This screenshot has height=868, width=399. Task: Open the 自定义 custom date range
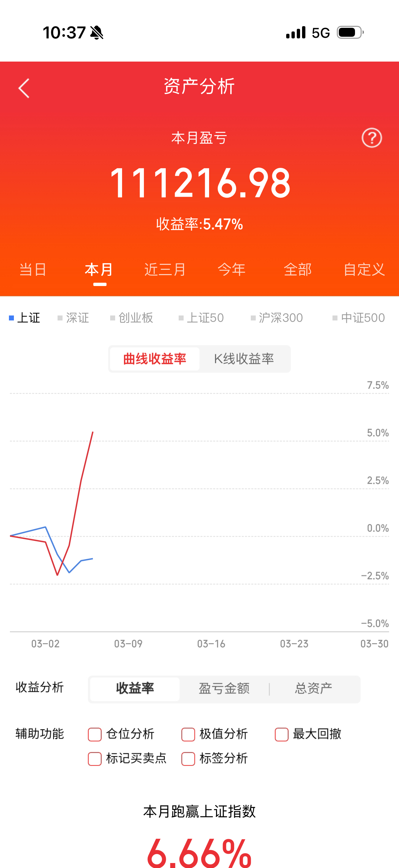tap(365, 269)
